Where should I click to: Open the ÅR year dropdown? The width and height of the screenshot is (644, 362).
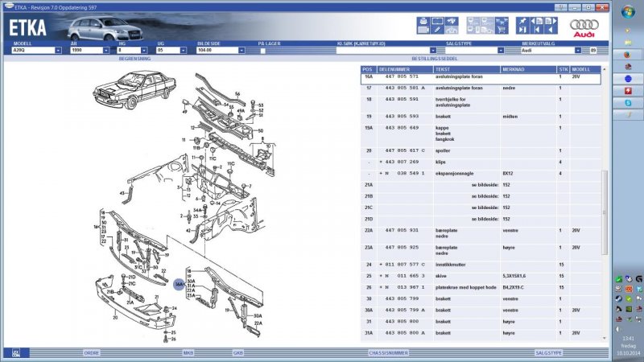(106, 50)
